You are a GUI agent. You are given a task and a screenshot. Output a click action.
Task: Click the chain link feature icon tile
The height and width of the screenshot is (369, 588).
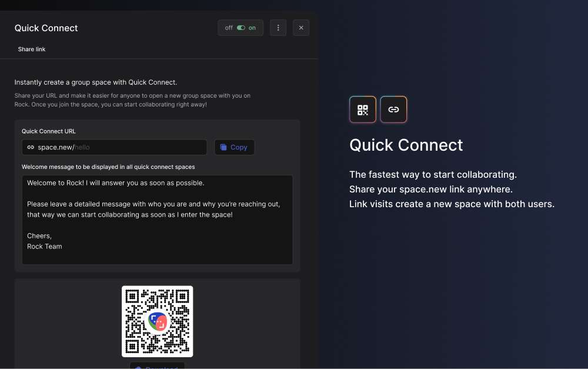click(x=393, y=109)
